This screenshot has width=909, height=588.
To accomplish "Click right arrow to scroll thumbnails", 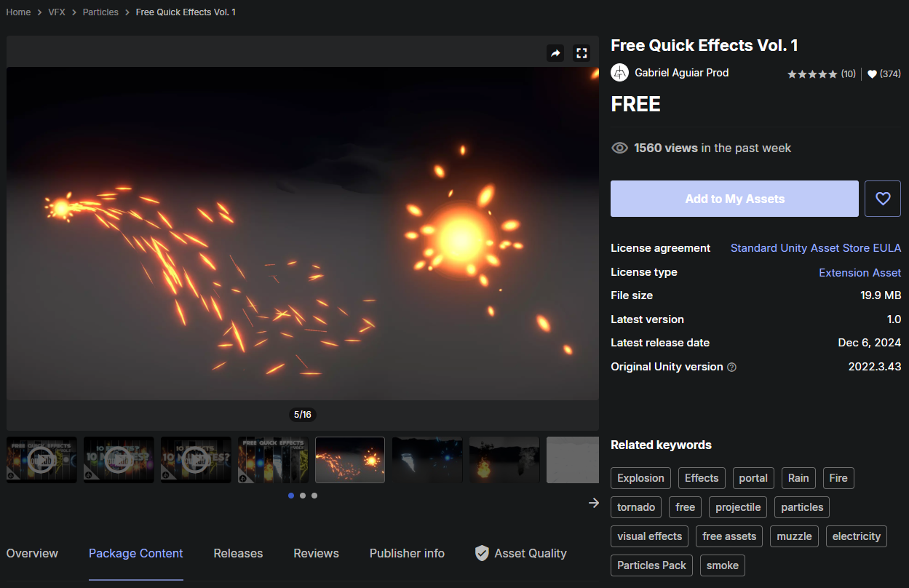I will click(594, 503).
